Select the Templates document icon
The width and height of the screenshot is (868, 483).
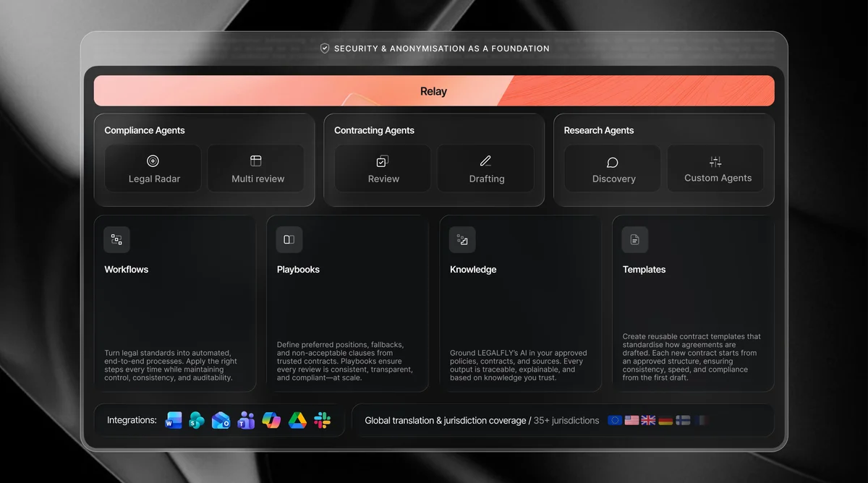[634, 239]
